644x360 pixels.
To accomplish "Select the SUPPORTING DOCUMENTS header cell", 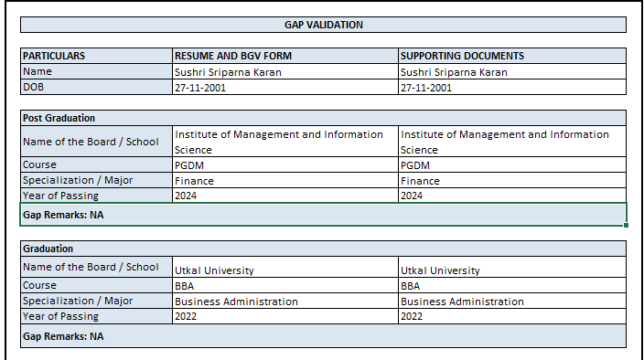I will coord(512,56).
